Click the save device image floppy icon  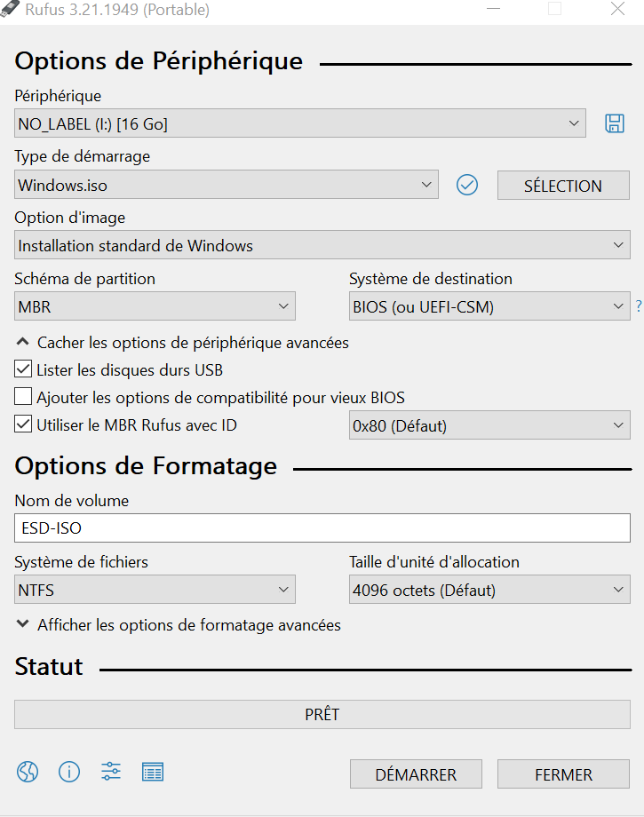(615, 123)
